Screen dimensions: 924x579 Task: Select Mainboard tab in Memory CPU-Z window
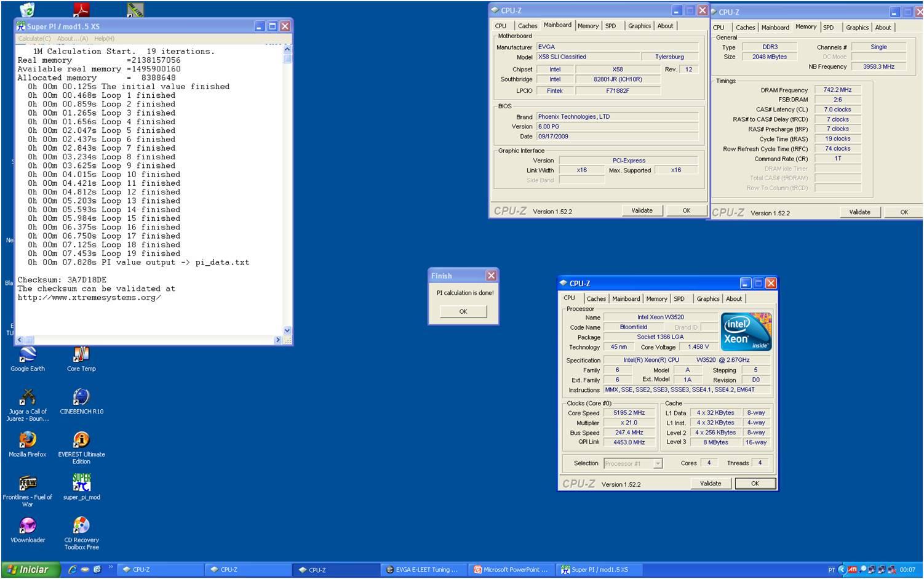[x=775, y=28]
